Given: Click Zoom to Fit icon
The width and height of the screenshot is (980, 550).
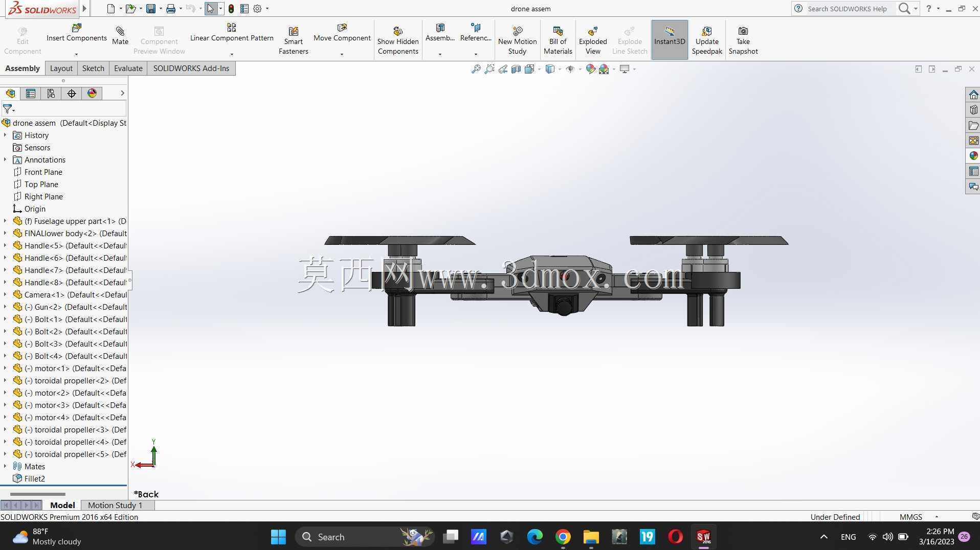Looking at the screenshot, I should click(x=476, y=69).
